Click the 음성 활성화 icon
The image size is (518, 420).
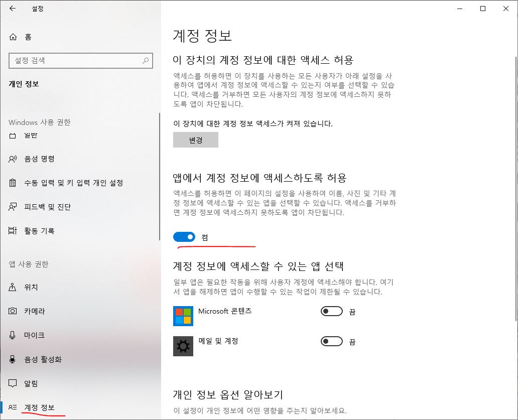point(13,359)
